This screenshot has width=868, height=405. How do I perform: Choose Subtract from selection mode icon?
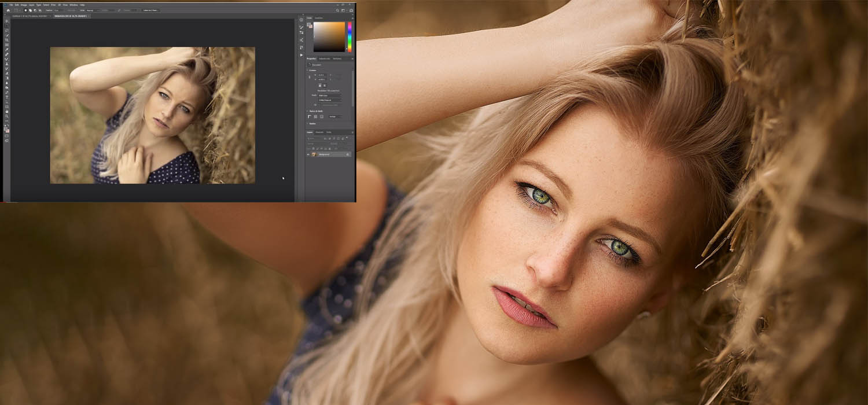click(34, 10)
